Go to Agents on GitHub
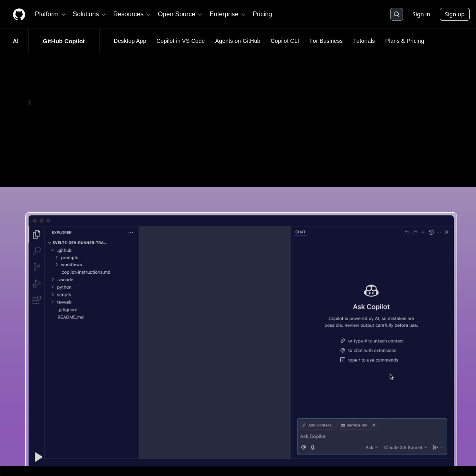 coord(238,41)
